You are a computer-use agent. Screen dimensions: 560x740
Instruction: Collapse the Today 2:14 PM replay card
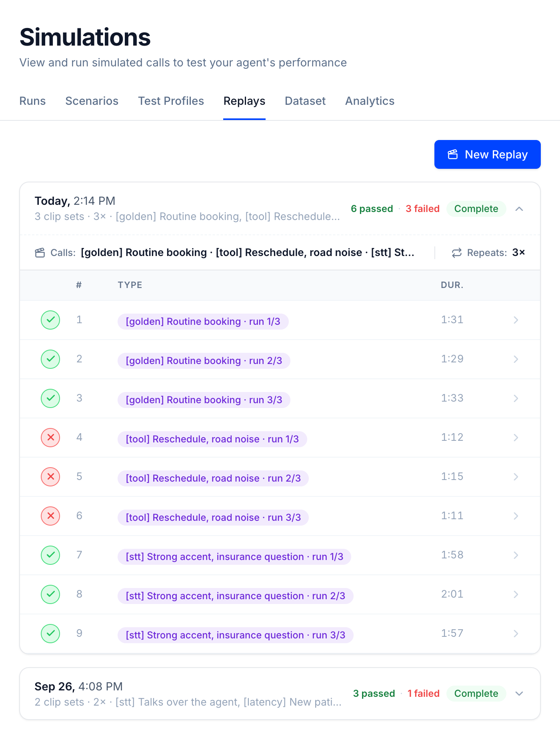pyautogui.click(x=519, y=209)
